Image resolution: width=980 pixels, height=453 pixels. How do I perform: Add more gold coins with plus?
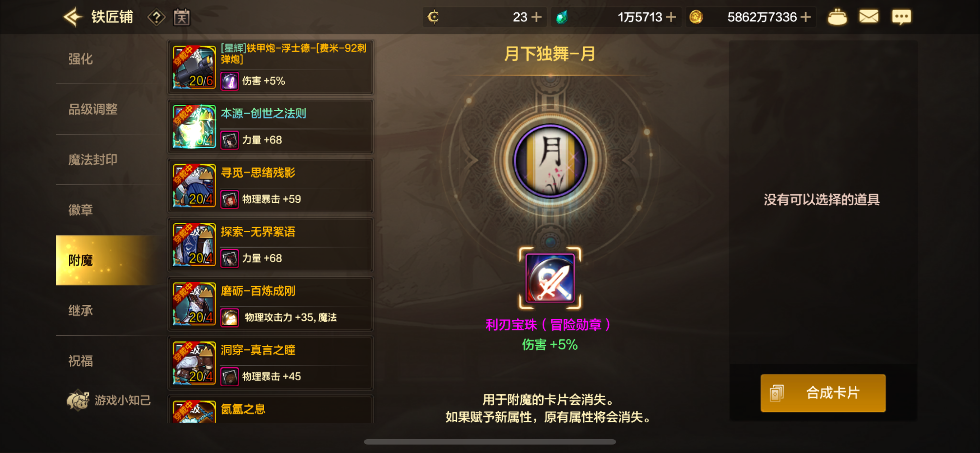click(805, 17)
